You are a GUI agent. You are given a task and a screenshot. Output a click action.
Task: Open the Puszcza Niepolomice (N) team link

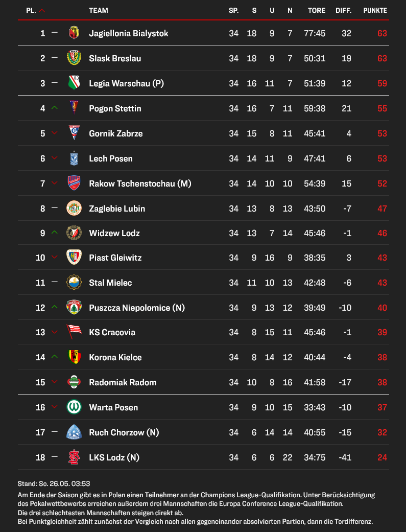pyautogui.click(x=137, y=308)
